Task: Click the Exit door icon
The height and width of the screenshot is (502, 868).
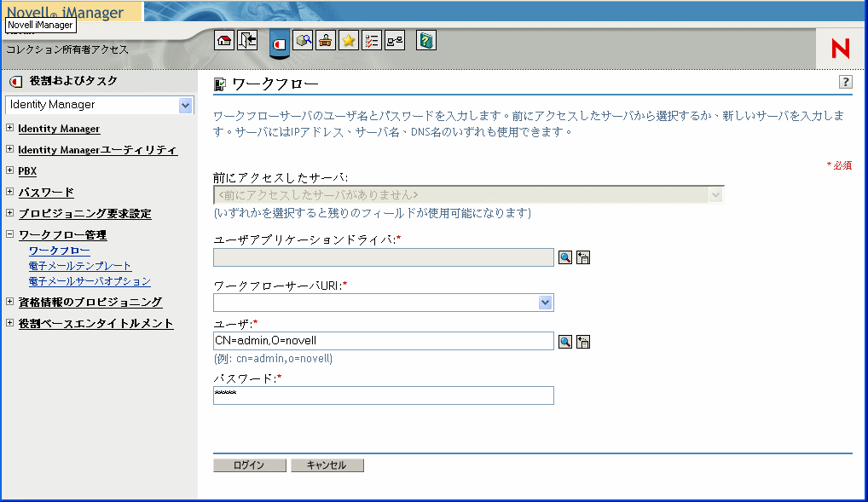Action: coord(247,41)
